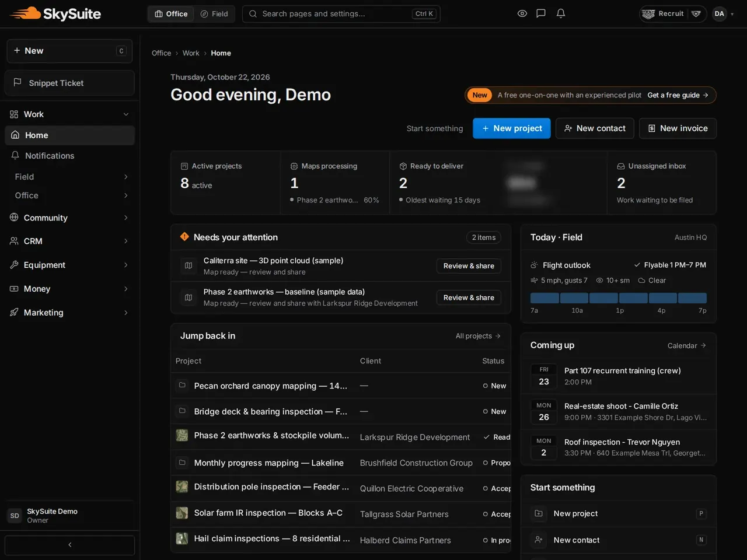The height and width of the screenshot is (560, 747).
Task: Click the Active projects card icon
Action: pos(184,166)
